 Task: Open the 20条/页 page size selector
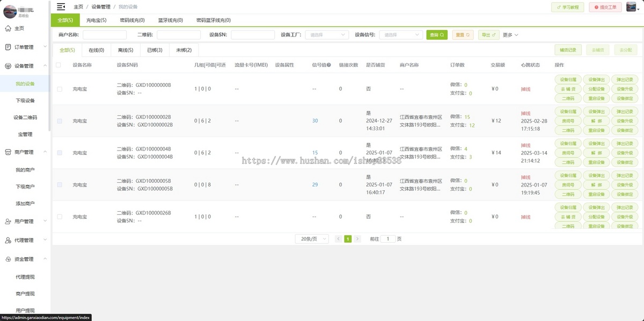click(x=311, y=238)
